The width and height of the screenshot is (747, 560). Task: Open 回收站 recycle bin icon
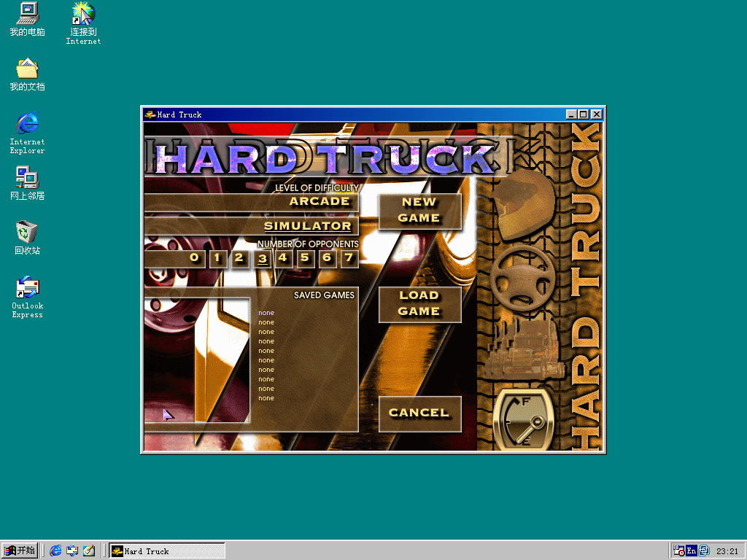point(27,238)
